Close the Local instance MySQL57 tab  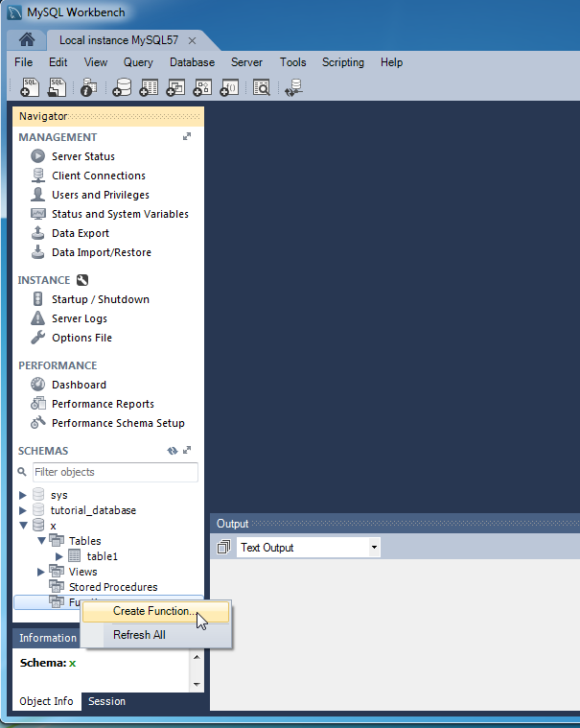tap(192, 41)
